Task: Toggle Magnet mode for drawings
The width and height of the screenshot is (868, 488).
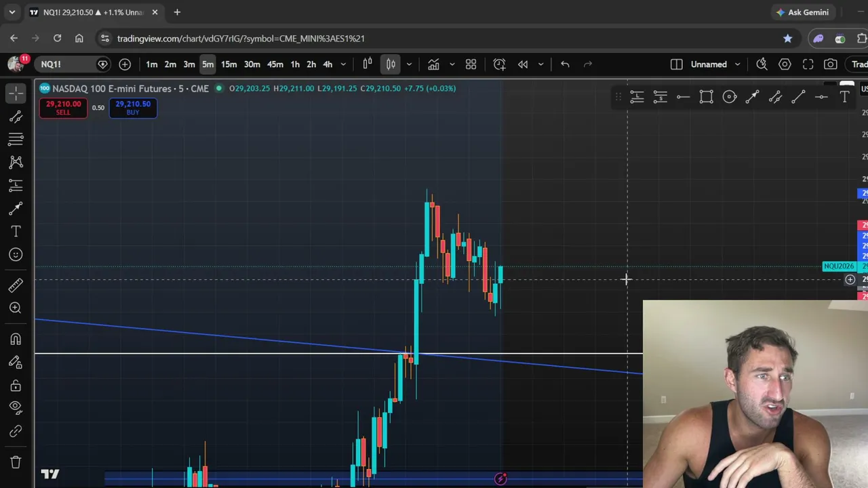Action: click(16, 339)
